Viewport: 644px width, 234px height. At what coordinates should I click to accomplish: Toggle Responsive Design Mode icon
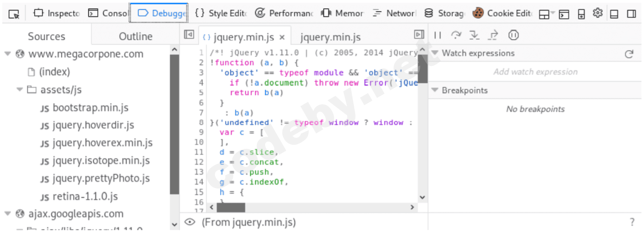(x=581, y=15)
